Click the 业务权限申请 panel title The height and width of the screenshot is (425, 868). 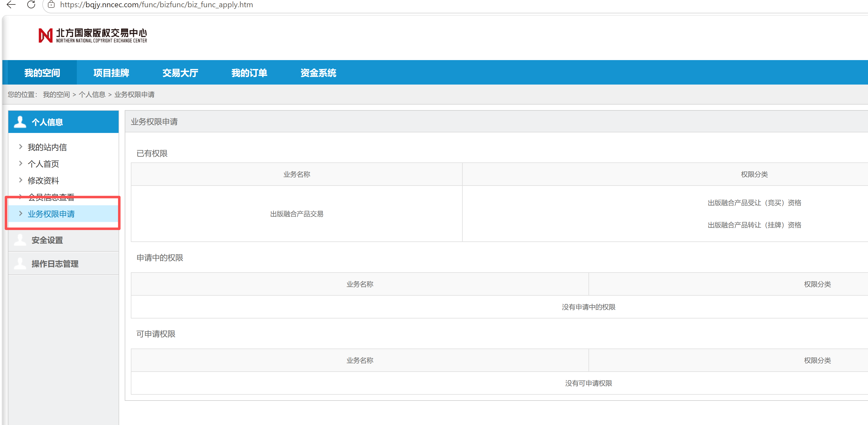point(154,122)
